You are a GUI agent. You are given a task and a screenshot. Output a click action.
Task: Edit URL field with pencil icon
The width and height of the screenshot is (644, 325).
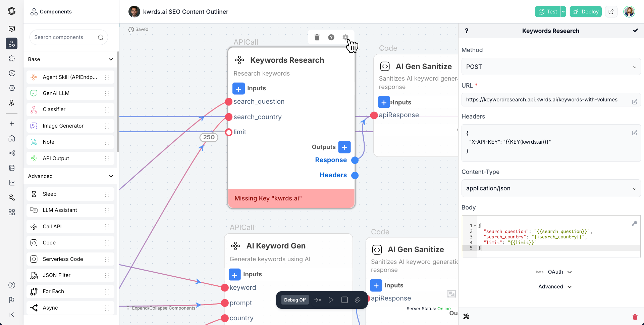(x=635, y=102)
